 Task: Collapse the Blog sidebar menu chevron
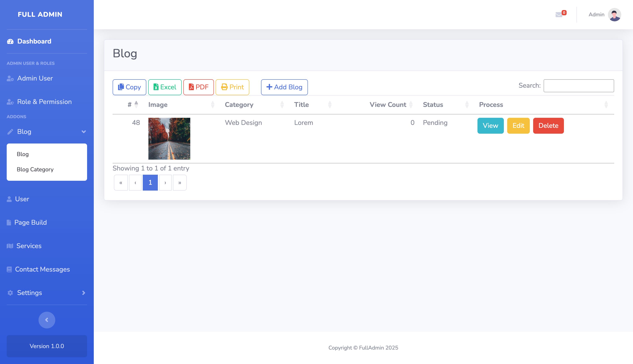pyautogui.click(x=84, y=132)
